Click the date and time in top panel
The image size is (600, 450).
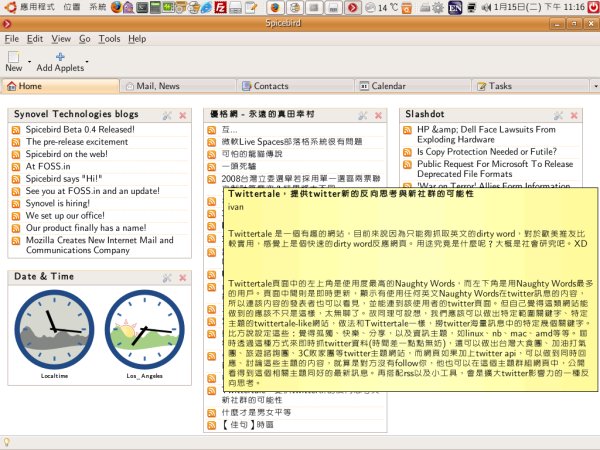coord(539,7)
